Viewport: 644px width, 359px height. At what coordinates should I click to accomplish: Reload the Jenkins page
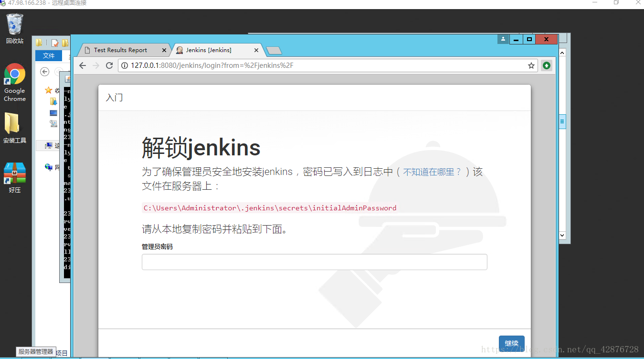pyautogui.click(x=109, y=65)
